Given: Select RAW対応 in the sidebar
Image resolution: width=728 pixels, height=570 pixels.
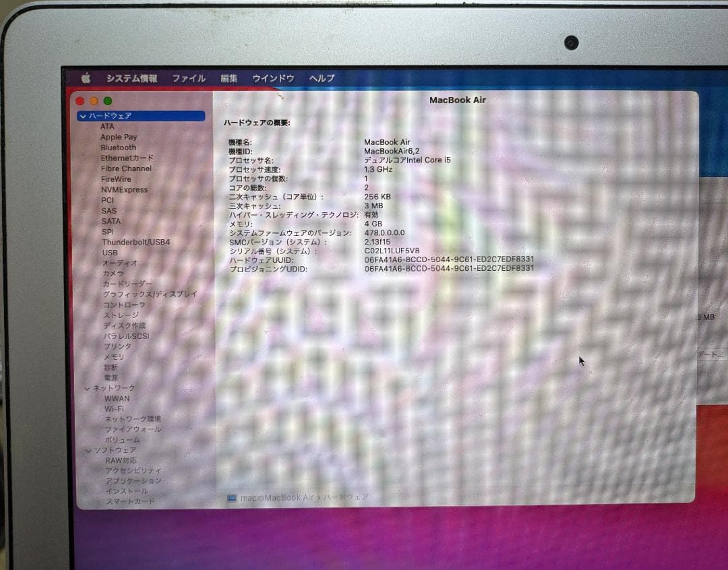Looking at the screenshot, I should click(121, 460).
